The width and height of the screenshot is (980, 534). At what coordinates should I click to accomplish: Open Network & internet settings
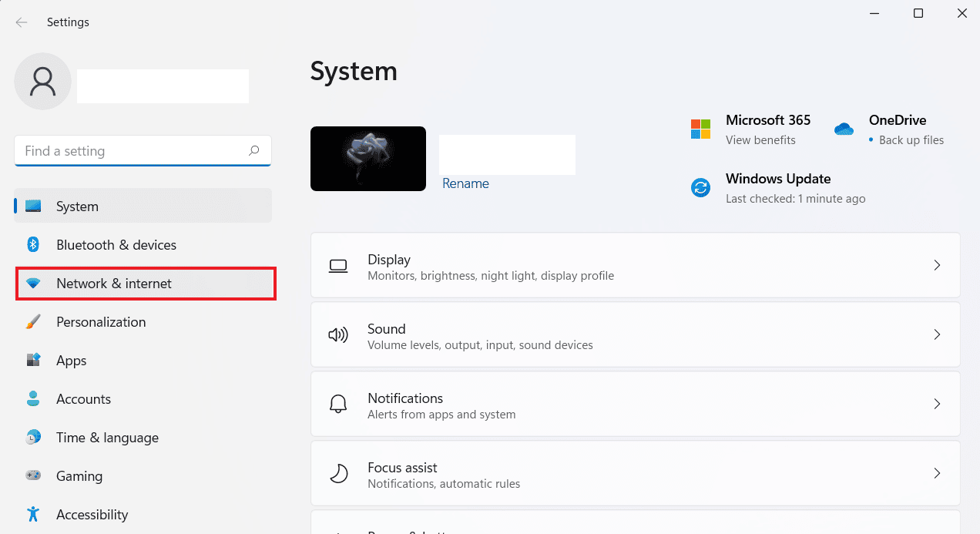[x=146, y=284]
